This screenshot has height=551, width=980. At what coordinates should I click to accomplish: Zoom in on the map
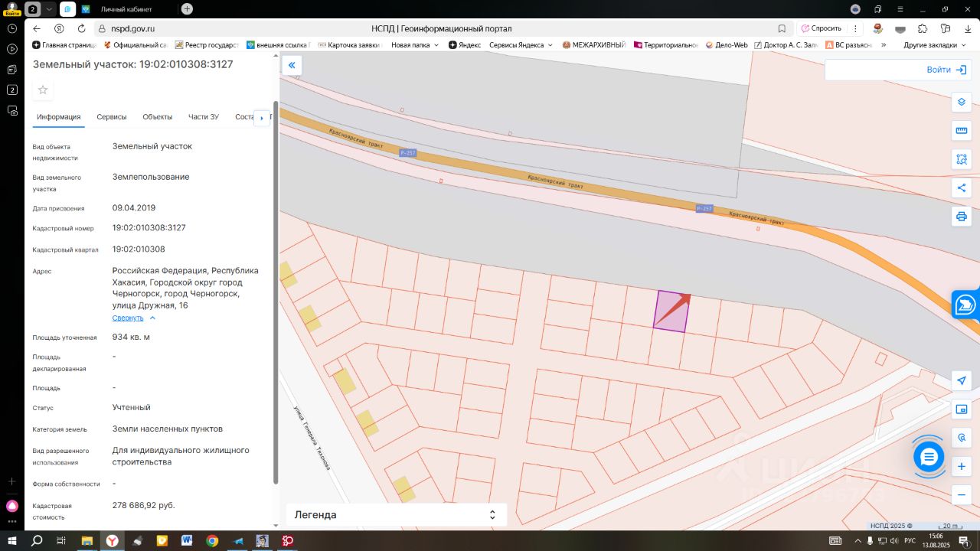[962, 467]
